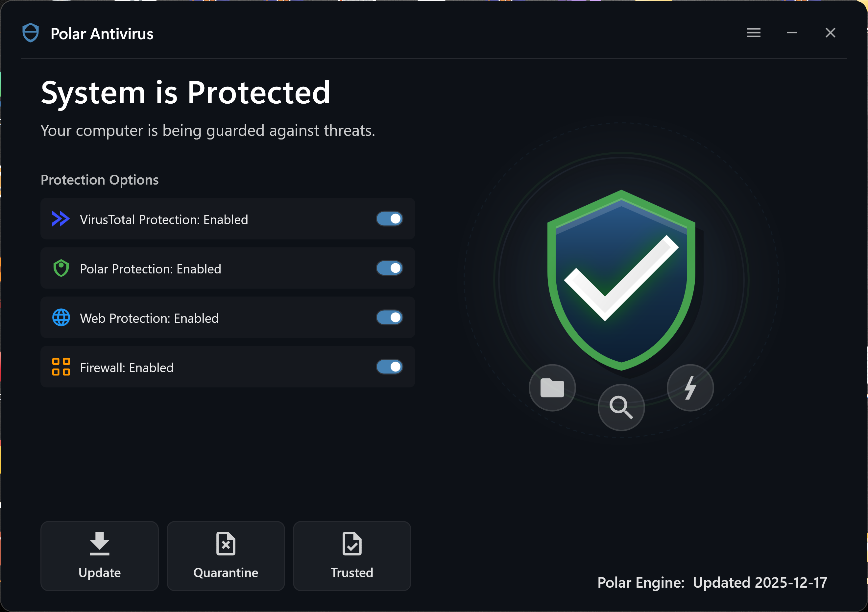This screenshot has height=612, width=868.
Task: Click the folder scan circular icon
Action: [x=552, y=388]
